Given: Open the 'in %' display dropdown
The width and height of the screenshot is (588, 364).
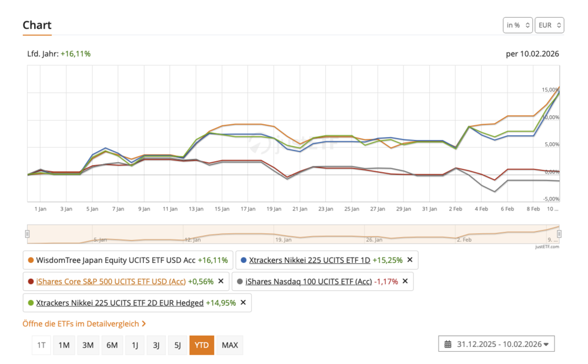Looking at the screenshot, I should pyautogui.click(x=517, y=25).
